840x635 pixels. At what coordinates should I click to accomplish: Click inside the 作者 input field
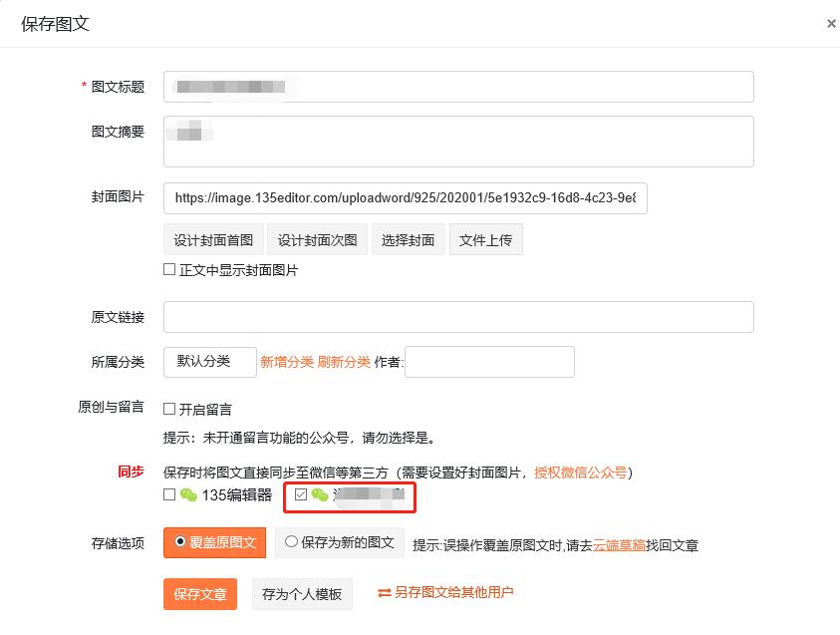[488, 362]
